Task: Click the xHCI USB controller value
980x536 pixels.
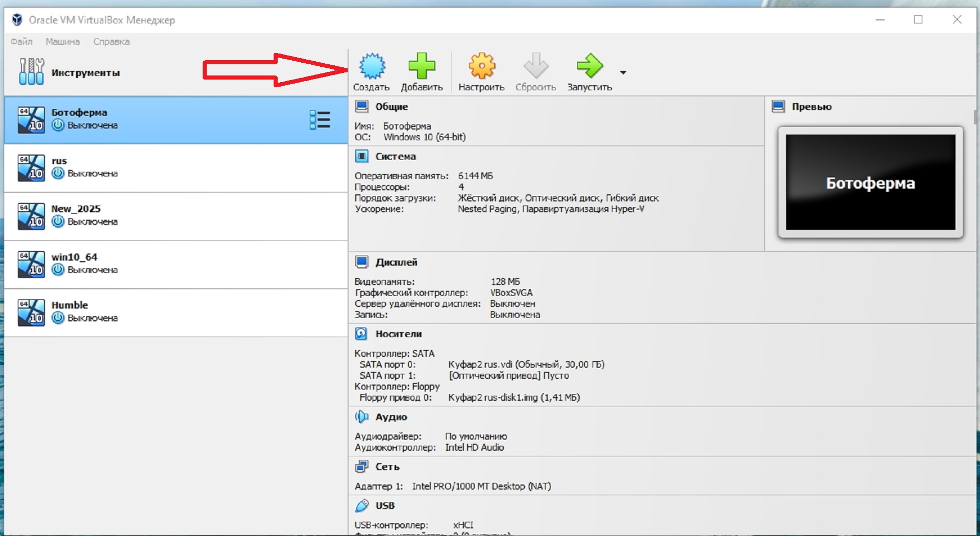Action: (463, 525)
